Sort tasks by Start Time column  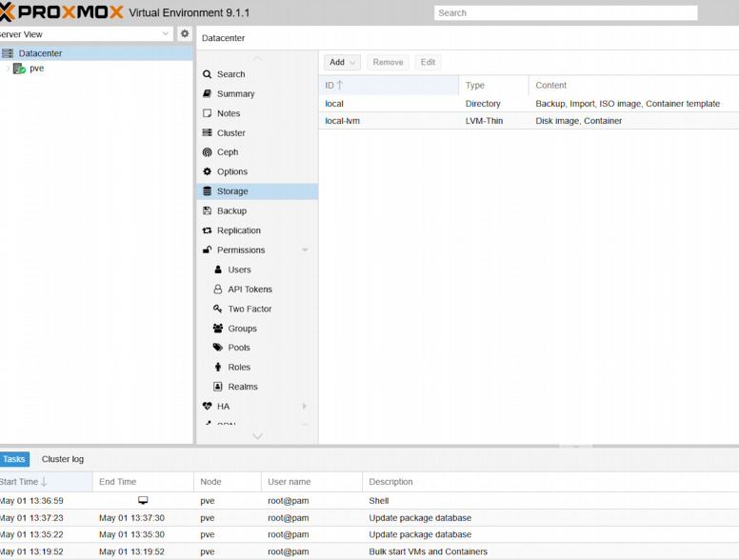point(46,482)
